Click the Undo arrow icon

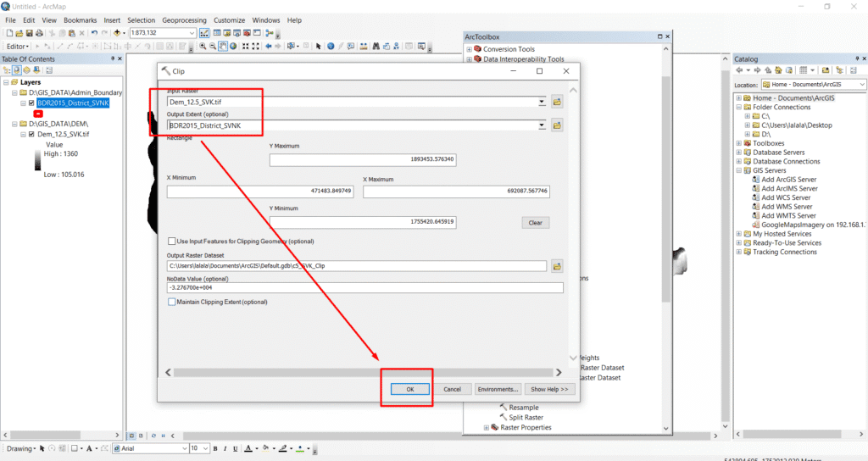(94, 33)
